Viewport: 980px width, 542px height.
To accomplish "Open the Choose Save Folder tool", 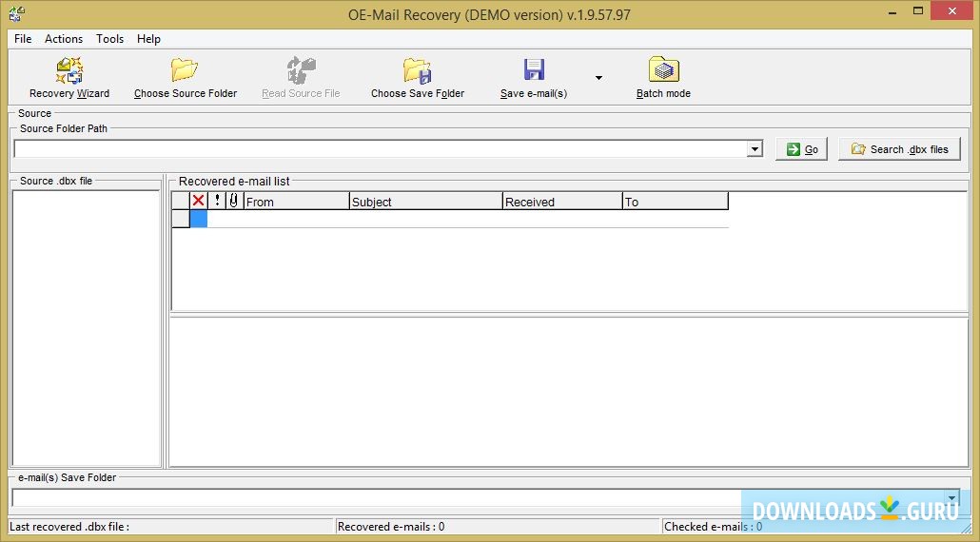I will [x=418, y=78].
